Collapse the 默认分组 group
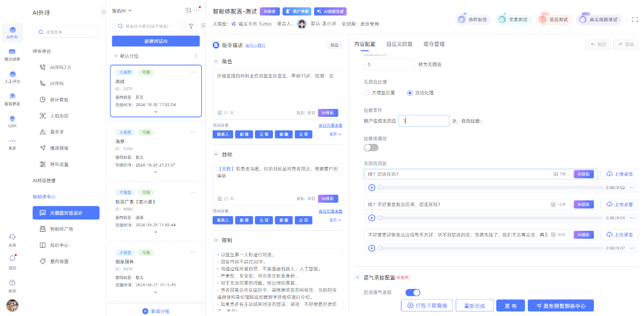 (116, 56)
